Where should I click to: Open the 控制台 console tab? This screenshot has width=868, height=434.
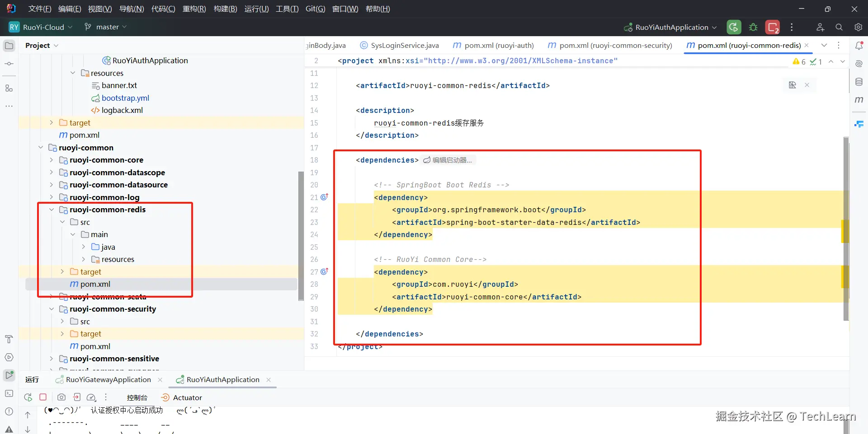coord(137,397)
